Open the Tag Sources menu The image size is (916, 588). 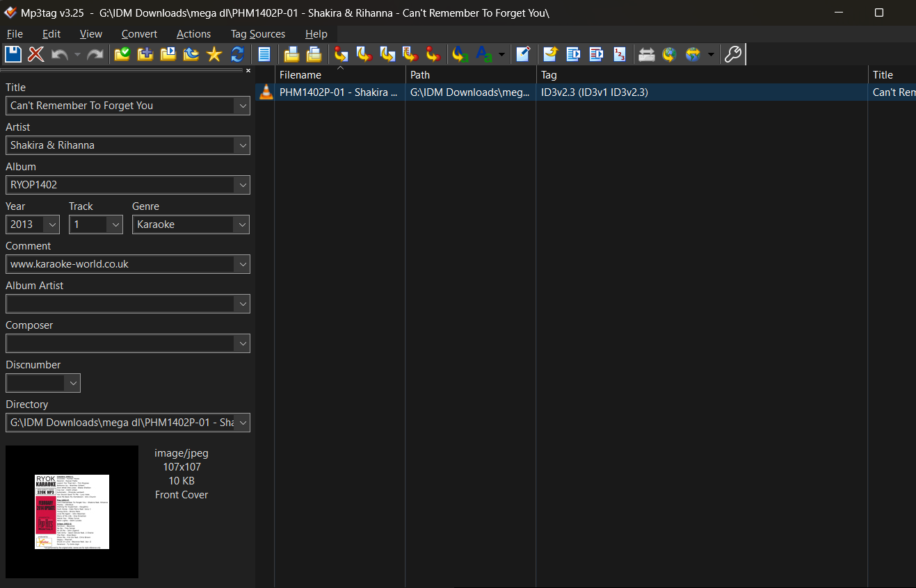pos(257,34)
